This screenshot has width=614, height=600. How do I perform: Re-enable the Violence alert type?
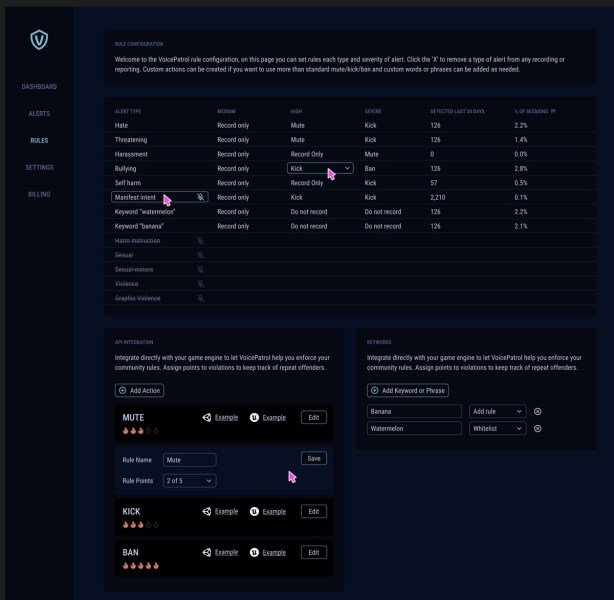tap(200, 284)
